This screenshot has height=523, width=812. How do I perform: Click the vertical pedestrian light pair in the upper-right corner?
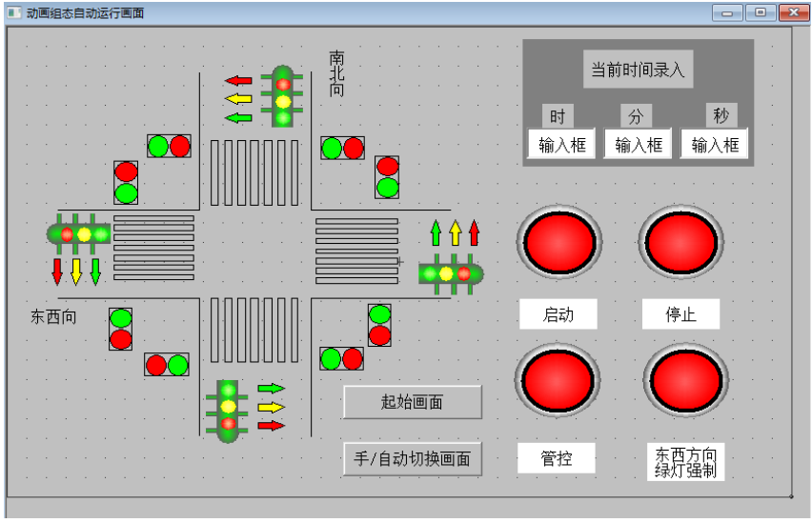coord(387,177)
